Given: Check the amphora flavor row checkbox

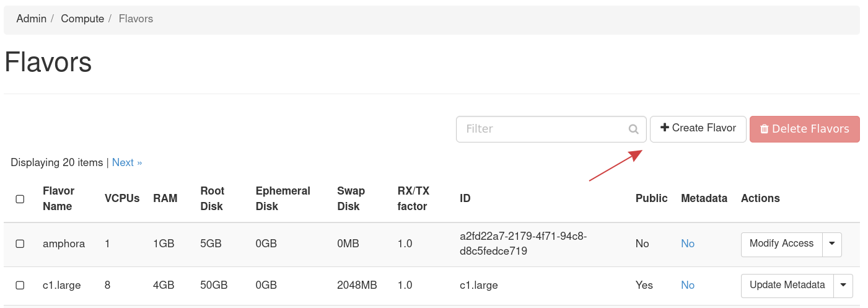Looking at the screenshot, I should point(20,244).
